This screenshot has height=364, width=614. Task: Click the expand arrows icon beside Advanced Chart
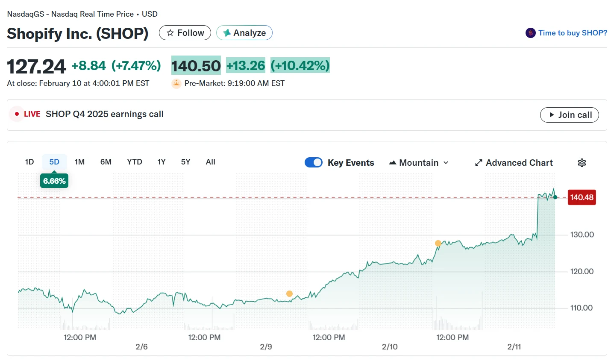[x=479, y=163]
